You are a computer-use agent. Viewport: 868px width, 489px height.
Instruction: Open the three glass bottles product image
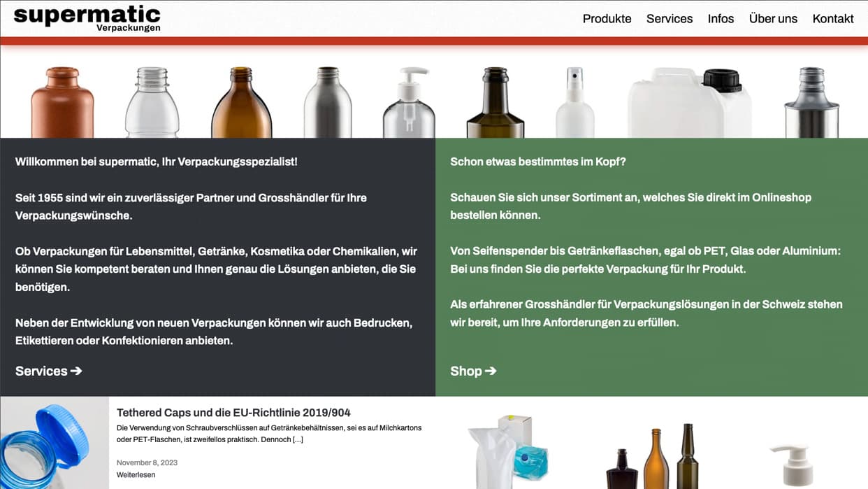(651, 456)
